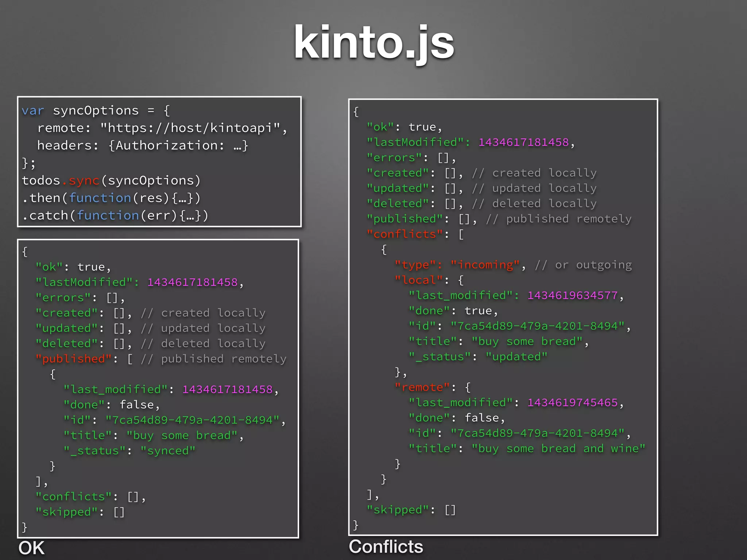The image size is (747, 560).
Task: Click the "type": "incoming" line
Action: click(460, 265)
